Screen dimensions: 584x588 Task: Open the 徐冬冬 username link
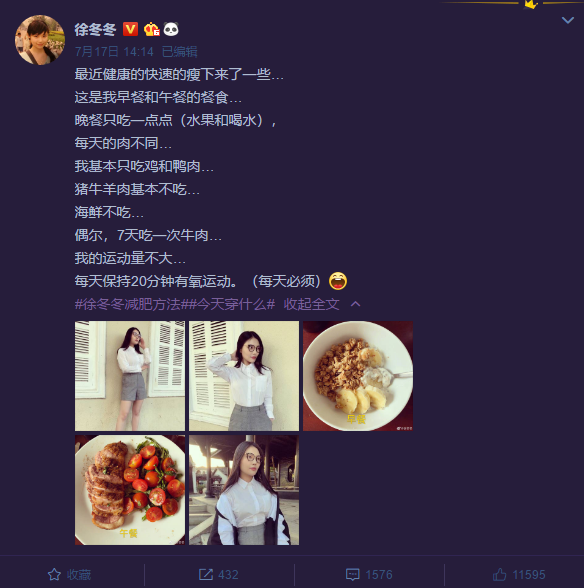point(95,30)
